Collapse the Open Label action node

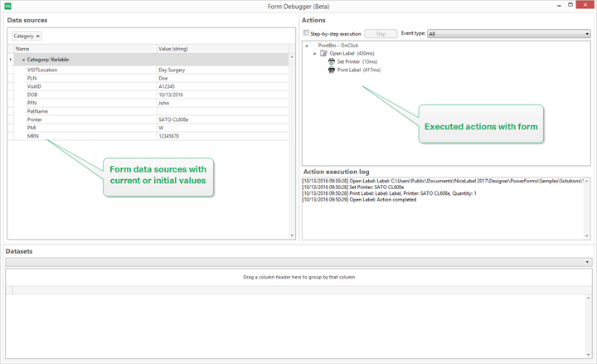(314, 54)
